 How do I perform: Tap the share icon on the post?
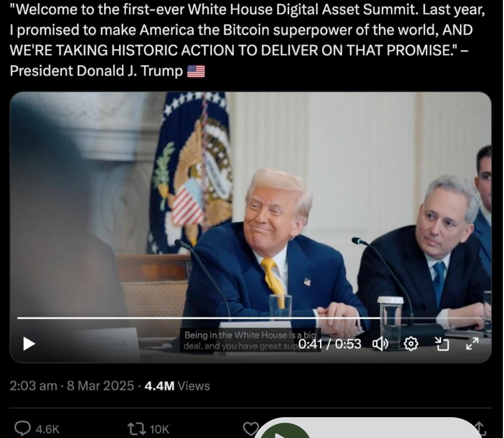click(480, 429)
